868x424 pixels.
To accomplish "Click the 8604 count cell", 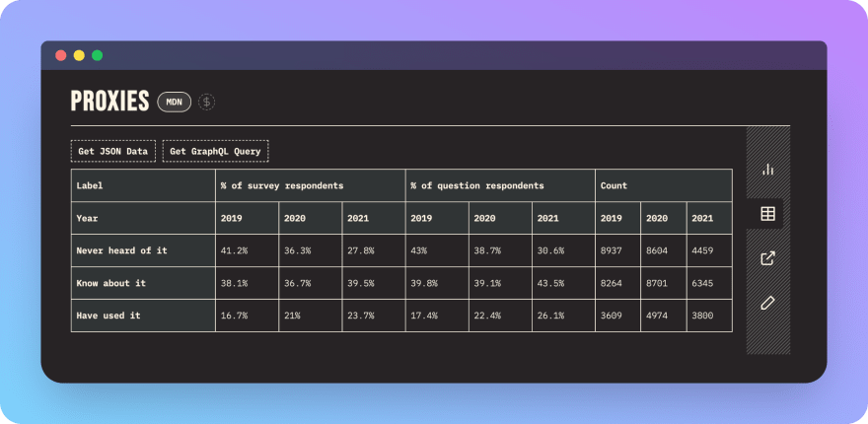I will (664, 250).
